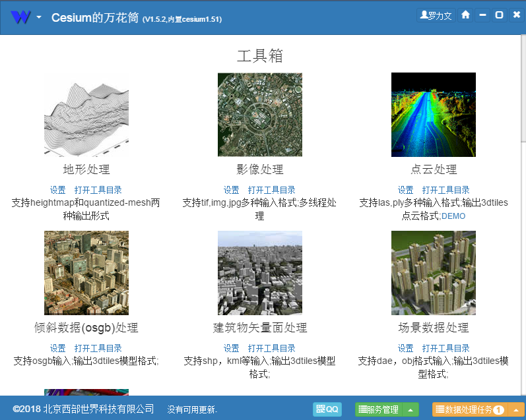Screen dimensions: 526x420
Task: Open the 场景数据处理 towers thumbnail
Action: [x=434, y=273]
